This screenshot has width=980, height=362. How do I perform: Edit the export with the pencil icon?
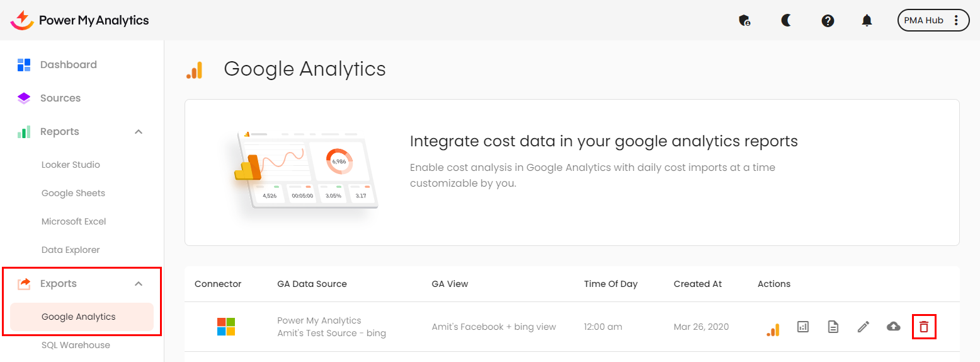pyautogui.click(x=863, y=327)
